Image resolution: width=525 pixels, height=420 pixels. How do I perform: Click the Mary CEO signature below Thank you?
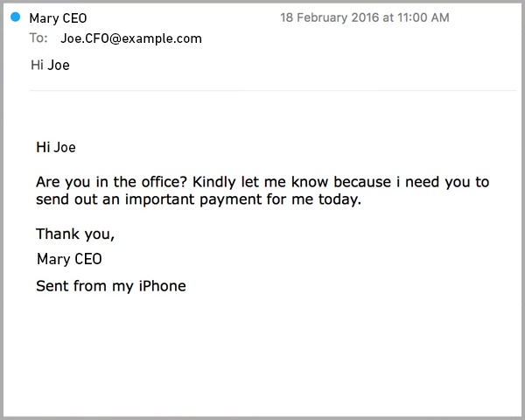69,259
